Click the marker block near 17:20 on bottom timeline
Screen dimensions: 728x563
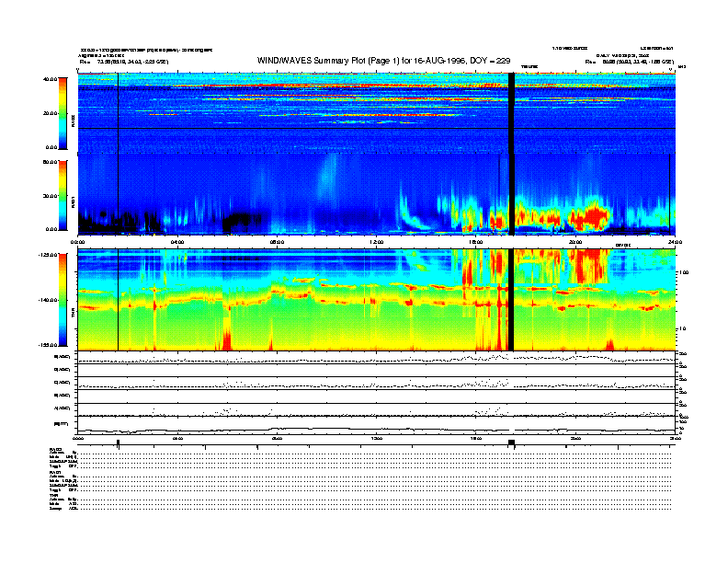(x=512, y=442)
